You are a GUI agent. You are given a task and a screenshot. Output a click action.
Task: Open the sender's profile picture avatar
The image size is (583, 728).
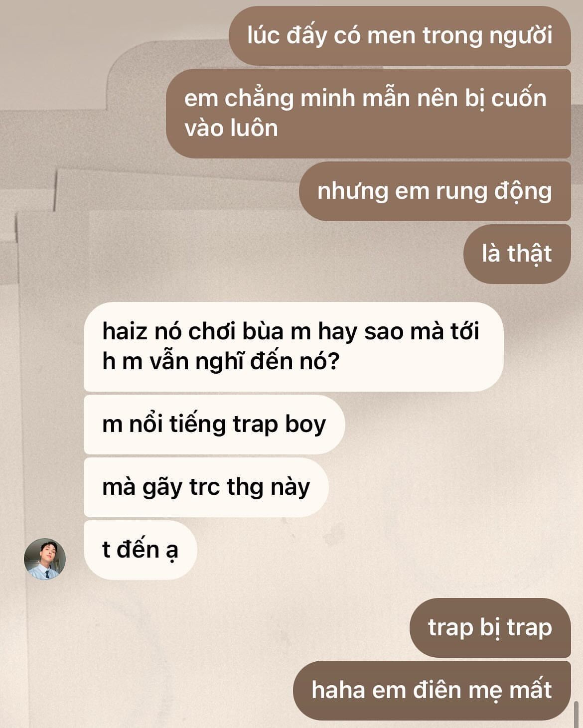(45, 559)
